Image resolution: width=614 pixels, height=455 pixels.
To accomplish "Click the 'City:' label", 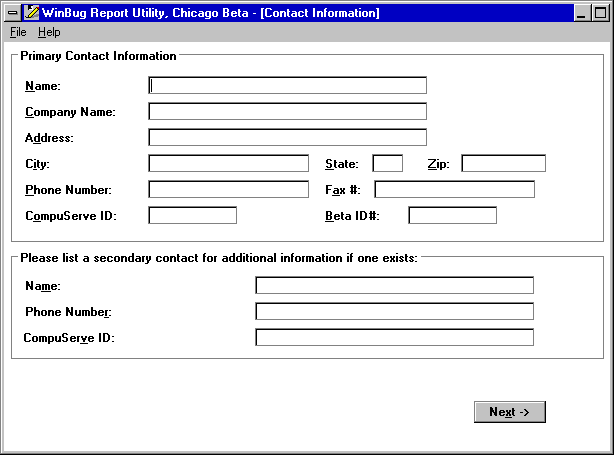I will pyautogui.click(x=38, y=164).
